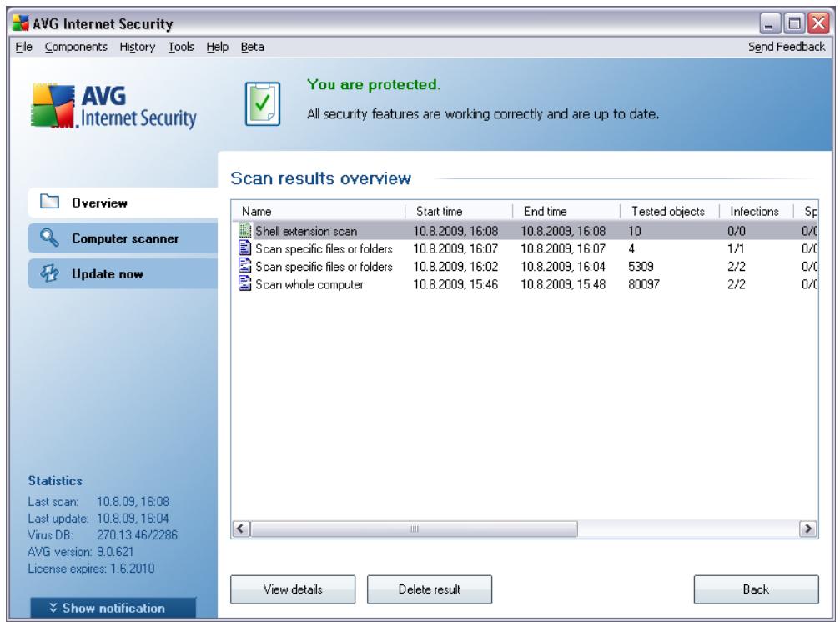Click License expires 1.6.2010 text
Screen dimensions: 840x622
click(91, 569)
